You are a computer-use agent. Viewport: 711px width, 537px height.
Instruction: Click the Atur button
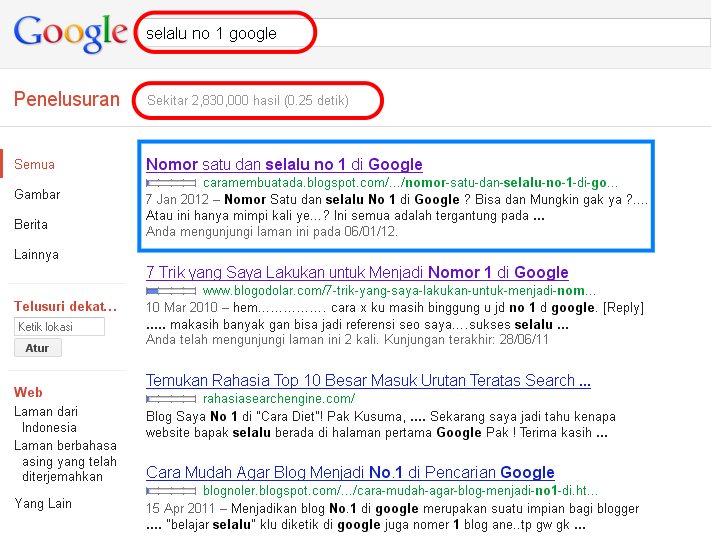click(x=38, y=348)
